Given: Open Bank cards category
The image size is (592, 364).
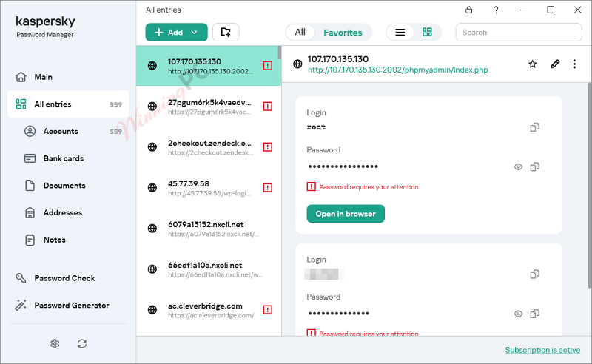Looking at the screenshot, I should (68, 158).
